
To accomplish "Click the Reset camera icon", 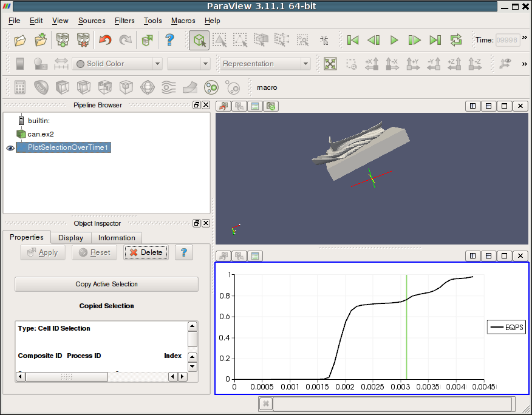I will click(x=330, y=64).
